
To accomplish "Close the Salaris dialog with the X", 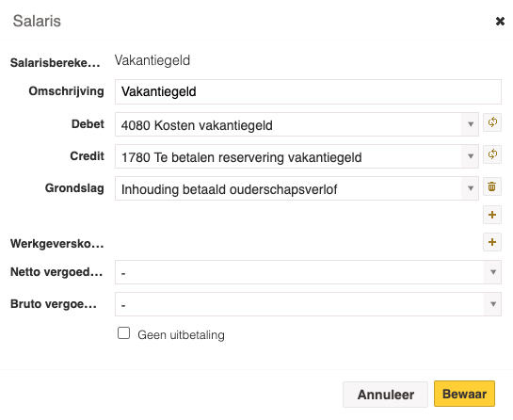I will click(x=500, y=22).
